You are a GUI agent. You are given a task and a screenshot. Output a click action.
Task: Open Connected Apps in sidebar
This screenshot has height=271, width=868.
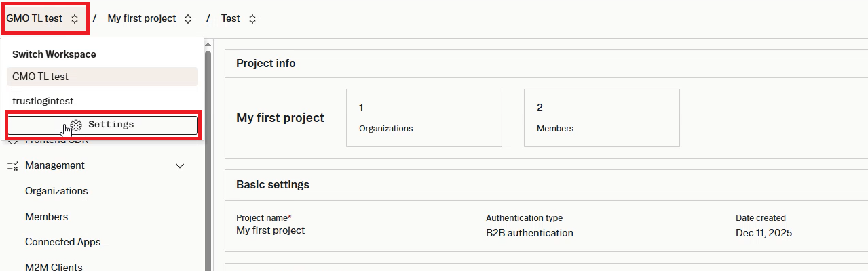(x=63, y=242)
